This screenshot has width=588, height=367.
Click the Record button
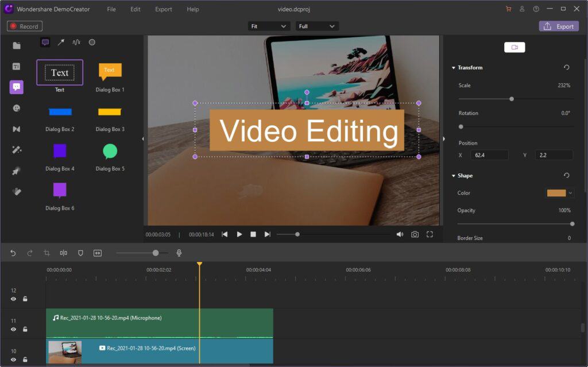tap(25, 26)
